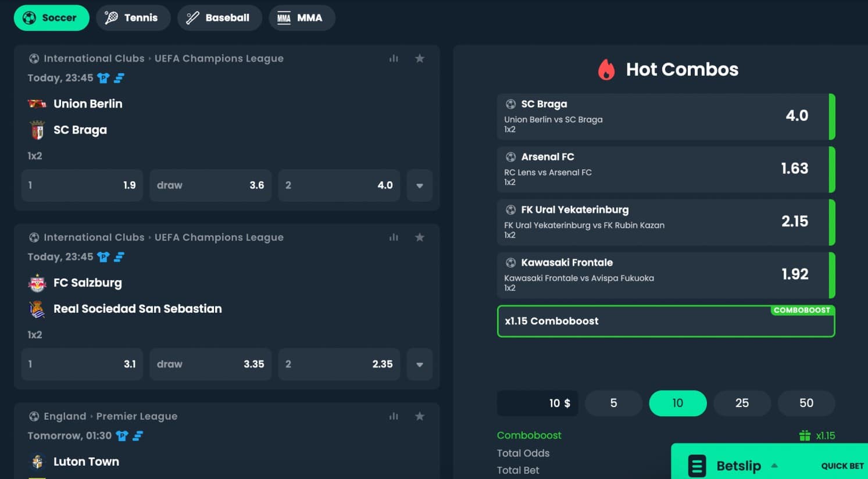This screenshot has height=479, width=868.
Task: Click the Total Odds label
Action: [x=523, y=453]
